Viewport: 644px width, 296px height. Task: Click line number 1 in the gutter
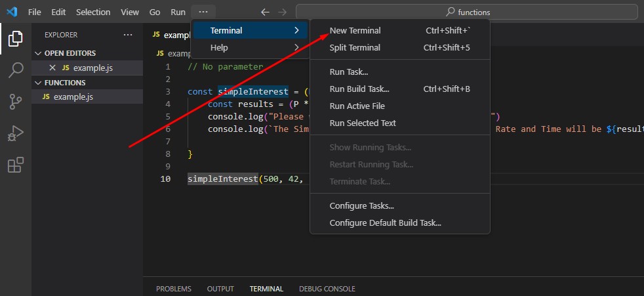[168, 66]
